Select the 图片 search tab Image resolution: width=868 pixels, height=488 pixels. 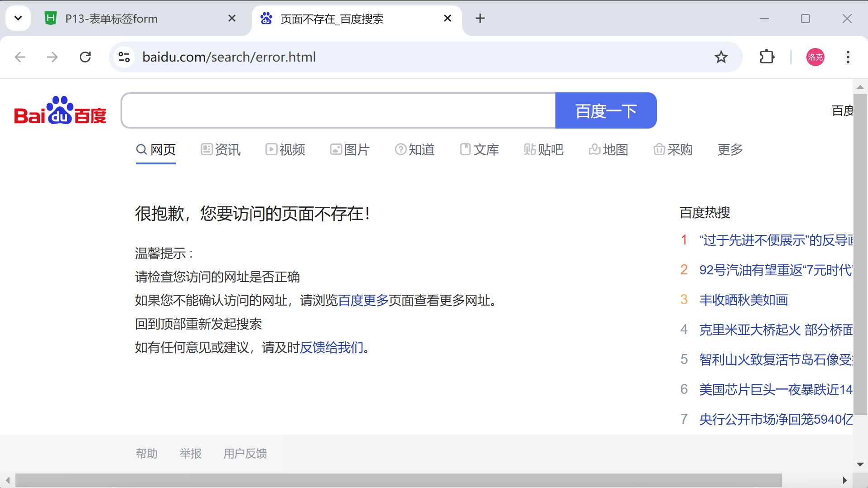[350, 150]
